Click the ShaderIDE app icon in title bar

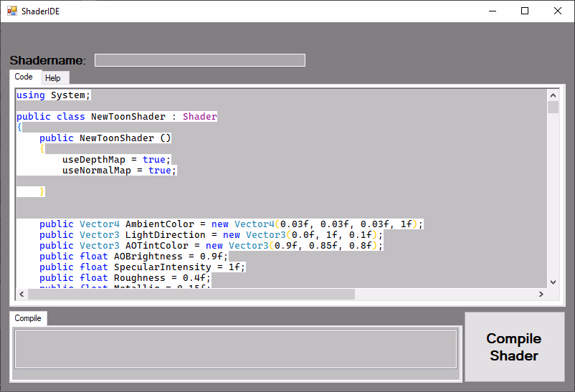pos(11,11)
